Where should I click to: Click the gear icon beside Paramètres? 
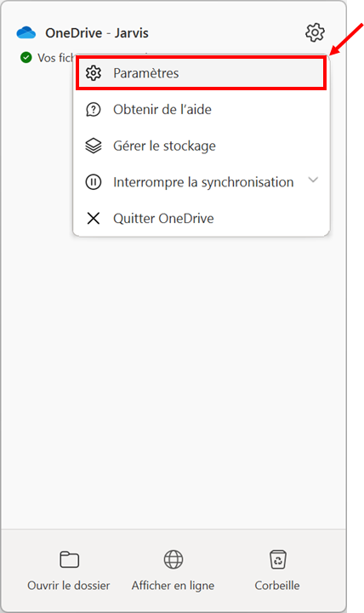[94, 73]
